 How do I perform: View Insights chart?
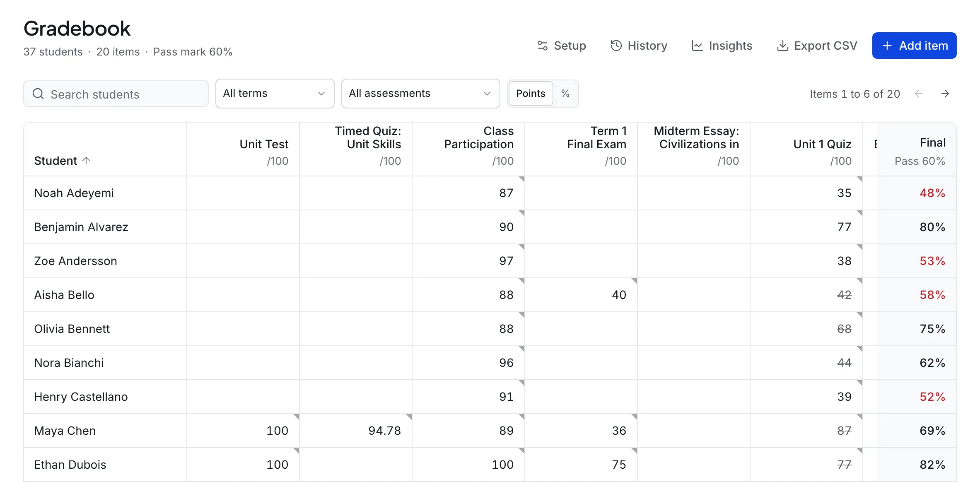[722, 46]
